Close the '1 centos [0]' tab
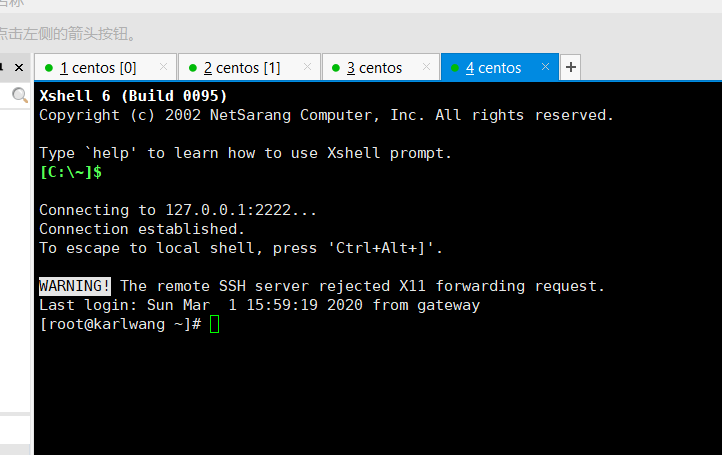Screen dimensions: 722x455 click(x=163, y=67)
